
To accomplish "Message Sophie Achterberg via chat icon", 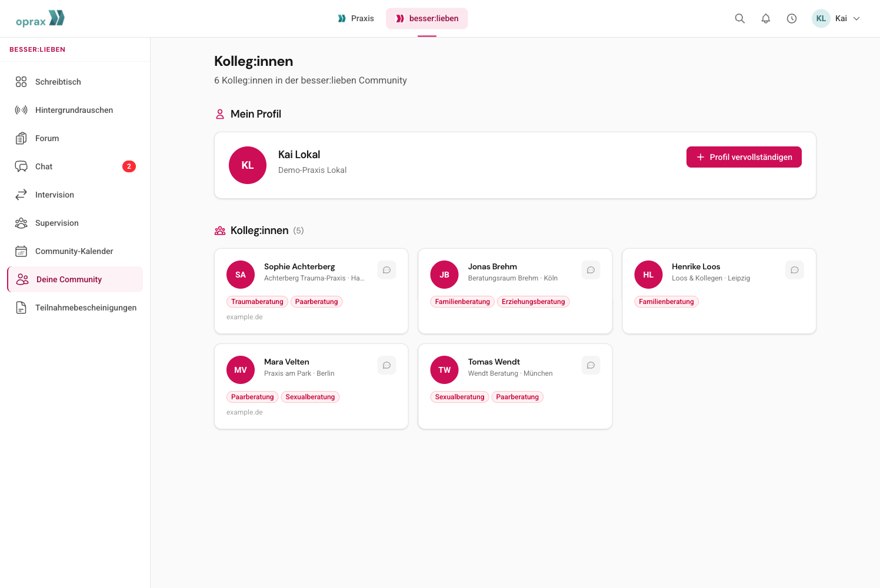I will [x=386, y=270].
